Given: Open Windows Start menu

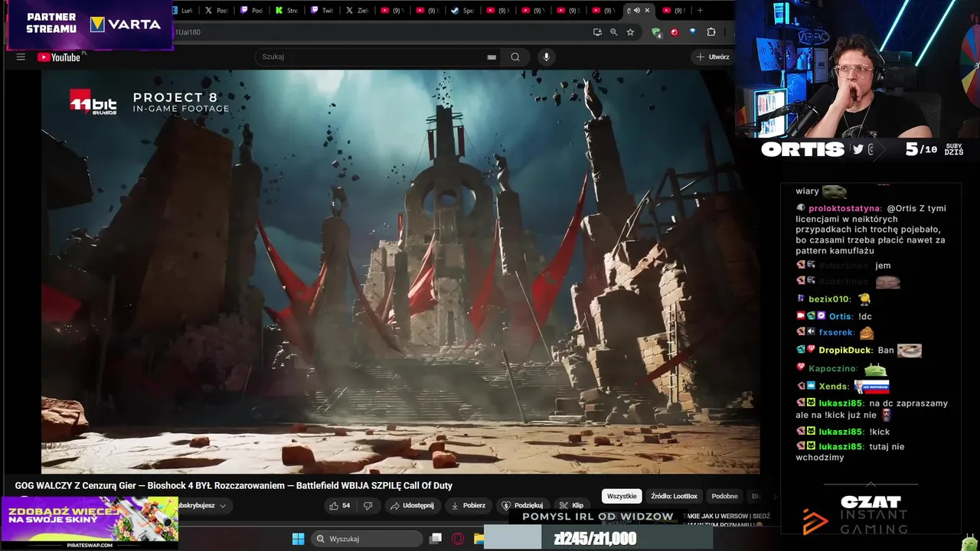Looking at the screenshot, I should 298,539.
